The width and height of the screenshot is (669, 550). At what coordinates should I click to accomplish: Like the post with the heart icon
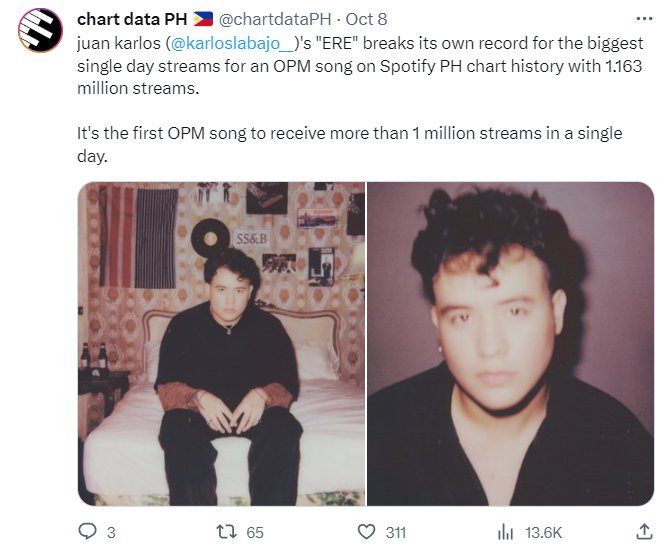click(367, 532)
